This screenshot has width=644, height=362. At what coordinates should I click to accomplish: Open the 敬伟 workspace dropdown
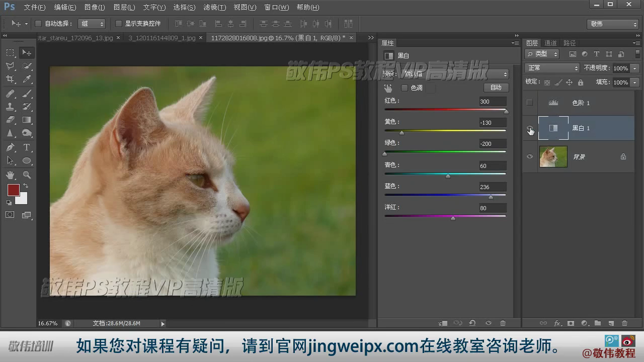tap(612, 24)
